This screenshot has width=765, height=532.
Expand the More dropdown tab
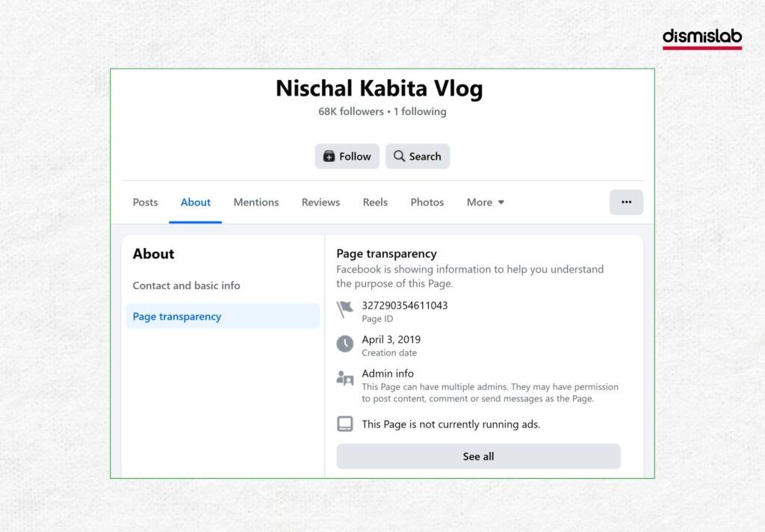pos(486,202)
